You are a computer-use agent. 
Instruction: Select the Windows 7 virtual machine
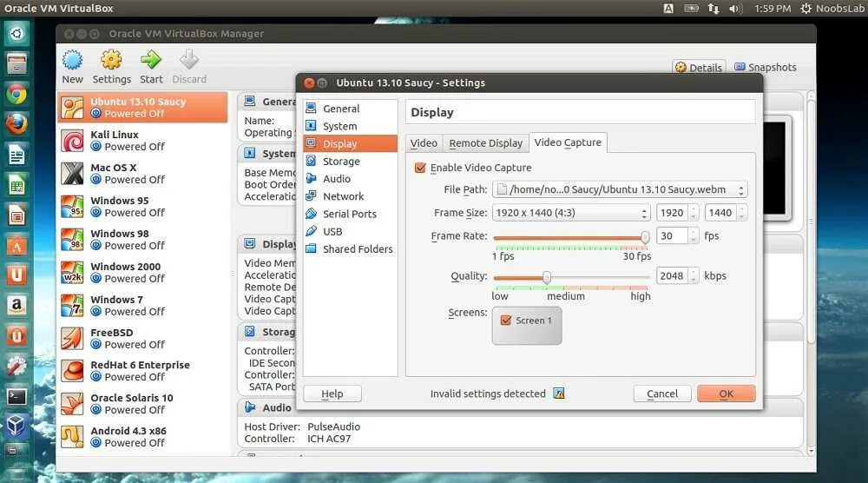coord(143,305)
